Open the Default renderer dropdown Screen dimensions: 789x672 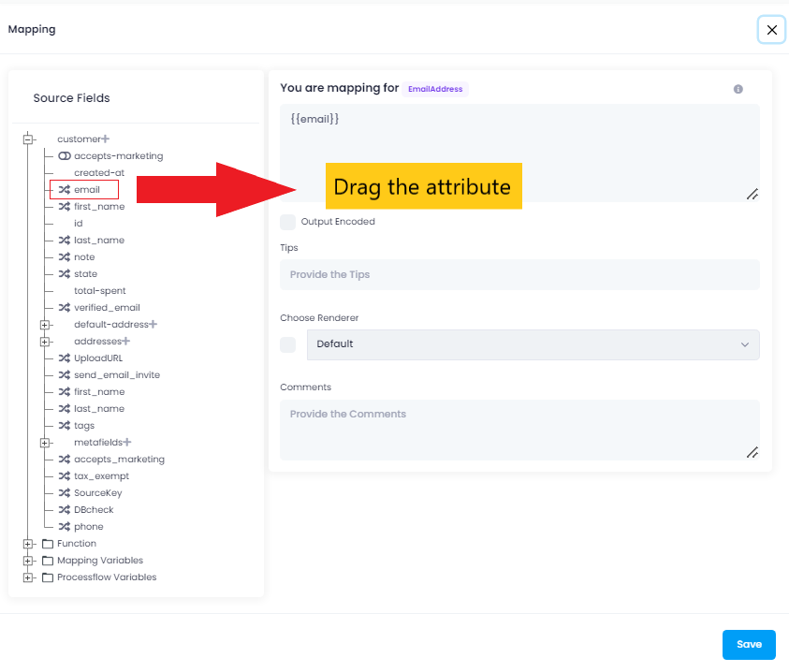[533, 344]
